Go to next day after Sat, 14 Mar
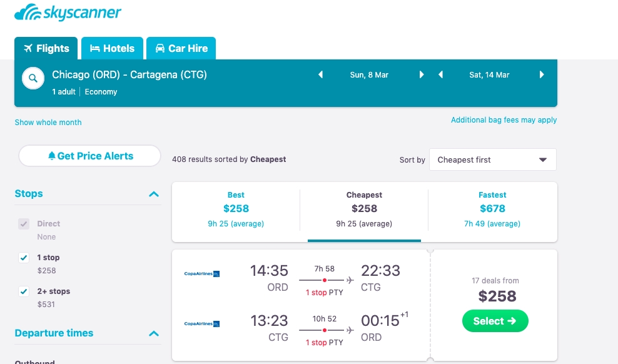The height and width of the screenshot is (364, 618). pyautogui.click(x=542, y=75)
